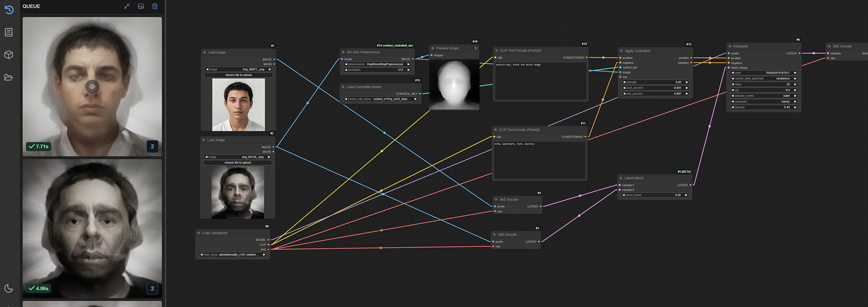Open the scheduler karras combo
Viewport: 868px width, 307px height.
coord(764,102)
